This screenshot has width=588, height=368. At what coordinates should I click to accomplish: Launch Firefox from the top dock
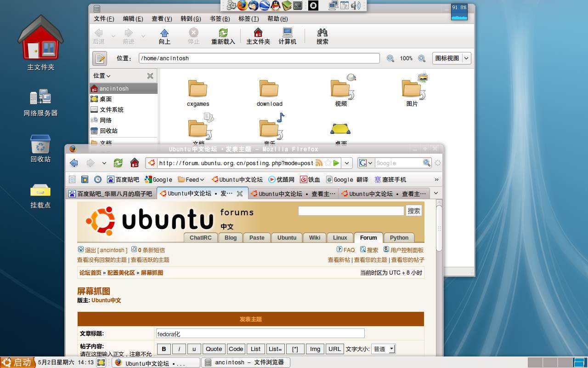[243, 6]
